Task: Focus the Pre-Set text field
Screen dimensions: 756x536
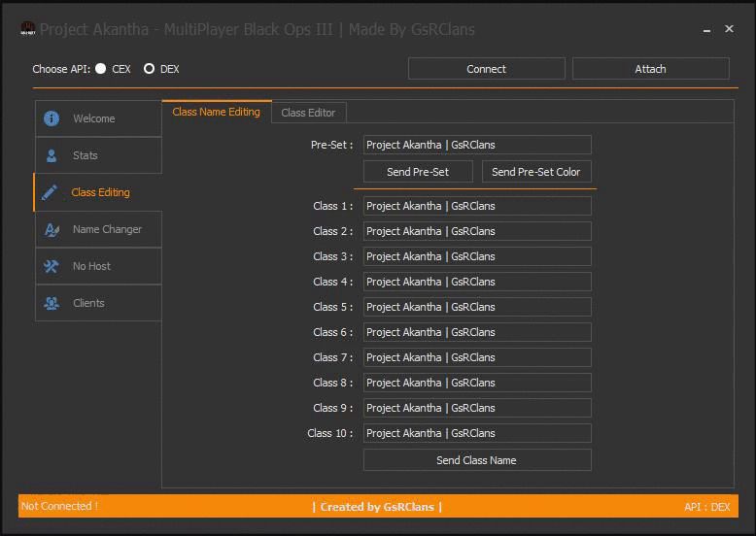Action: click(x=477, y=145)
